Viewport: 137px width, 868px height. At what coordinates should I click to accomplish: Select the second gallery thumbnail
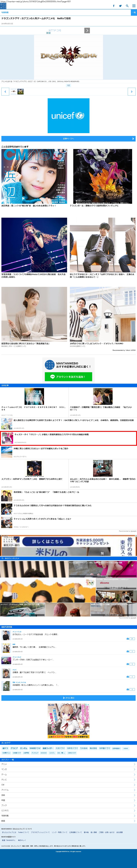click(x=21, y=91)
